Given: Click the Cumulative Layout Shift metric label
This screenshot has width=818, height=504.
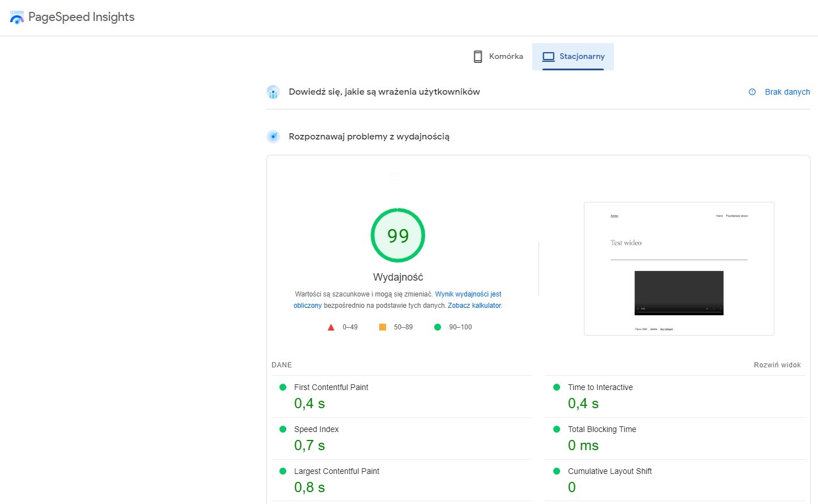Looking at the screenshot, I should click(610, 471).
